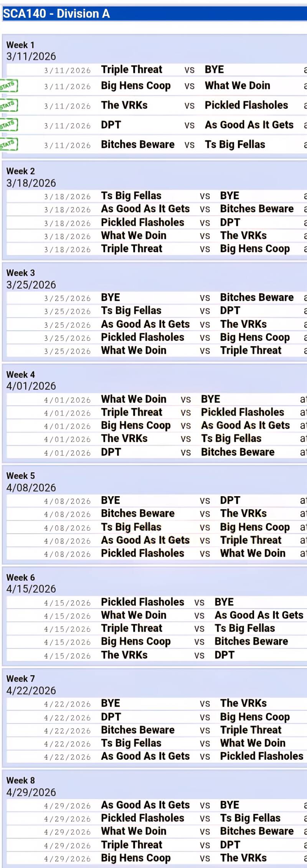307x868 pixels.
Task: Click What We Doin in Week 8
Action: pos(134,831)
